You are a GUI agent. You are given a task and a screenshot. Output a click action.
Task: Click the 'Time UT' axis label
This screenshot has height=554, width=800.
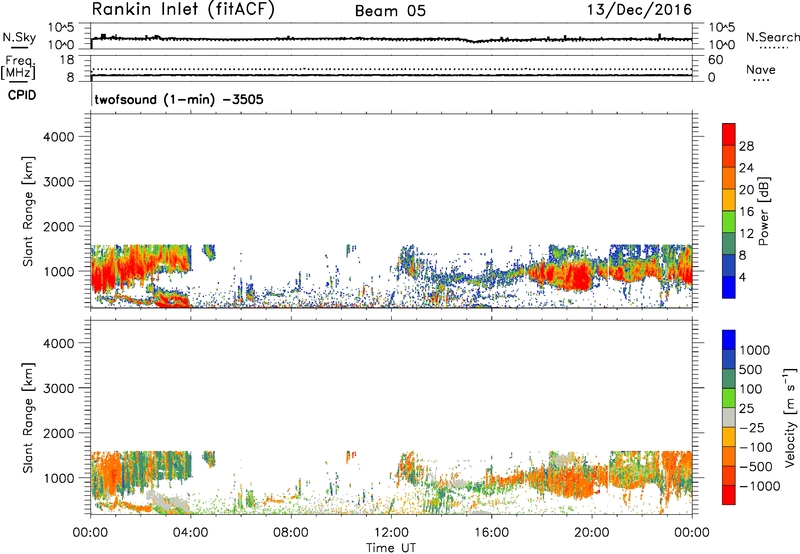(x=391, y=548)
